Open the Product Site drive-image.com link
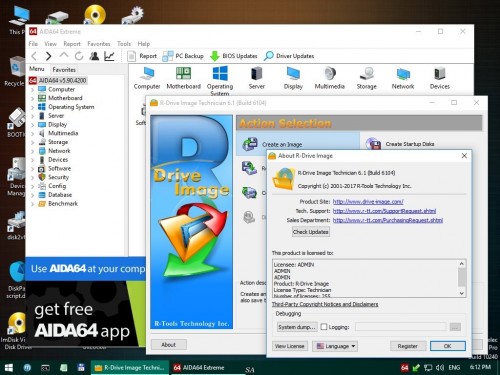Image resolution: width=500 pixels, height=375 pixels. point(368,202)
